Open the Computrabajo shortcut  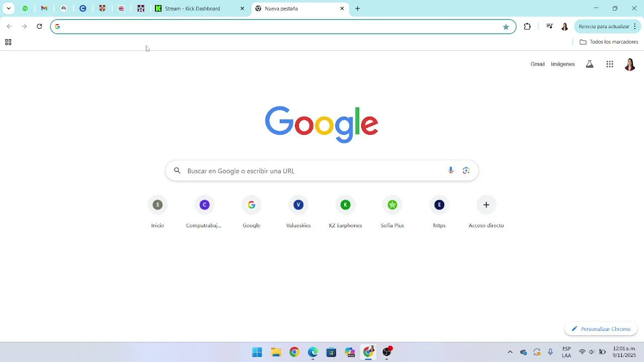tap(204, 212)
